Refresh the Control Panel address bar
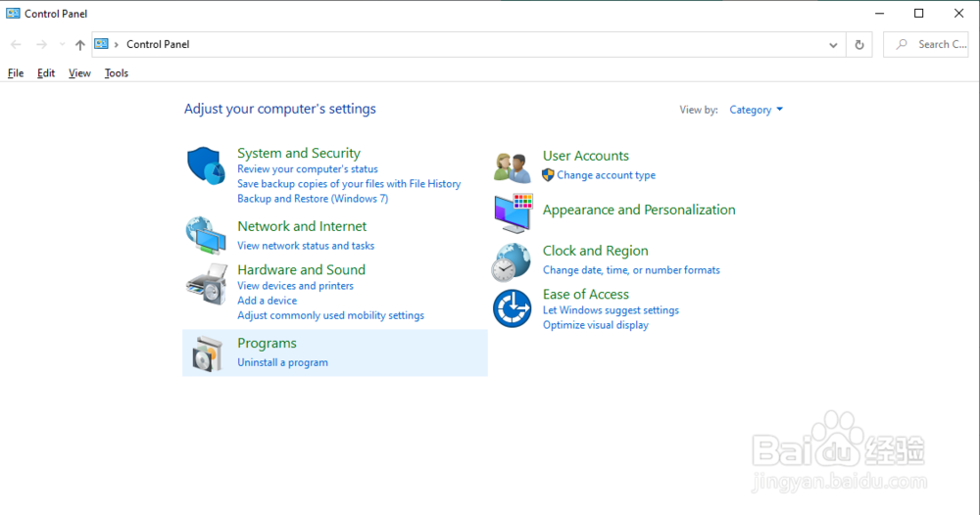The width and height of the screenshot is (980, 515). pos(859,44)
